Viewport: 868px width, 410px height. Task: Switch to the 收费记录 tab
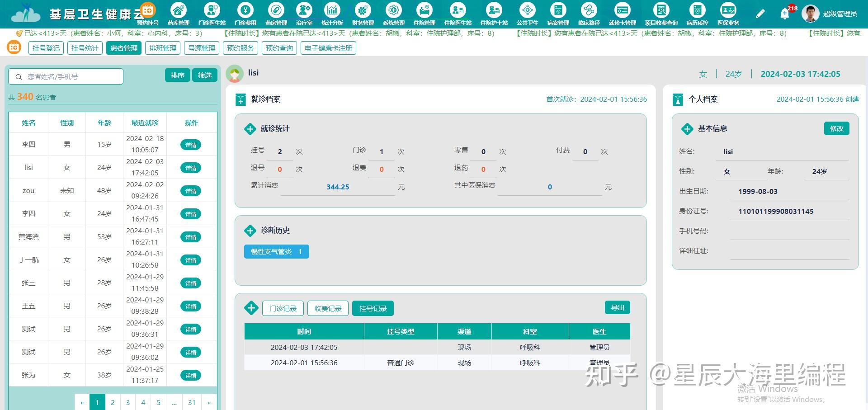click(328, 308)
